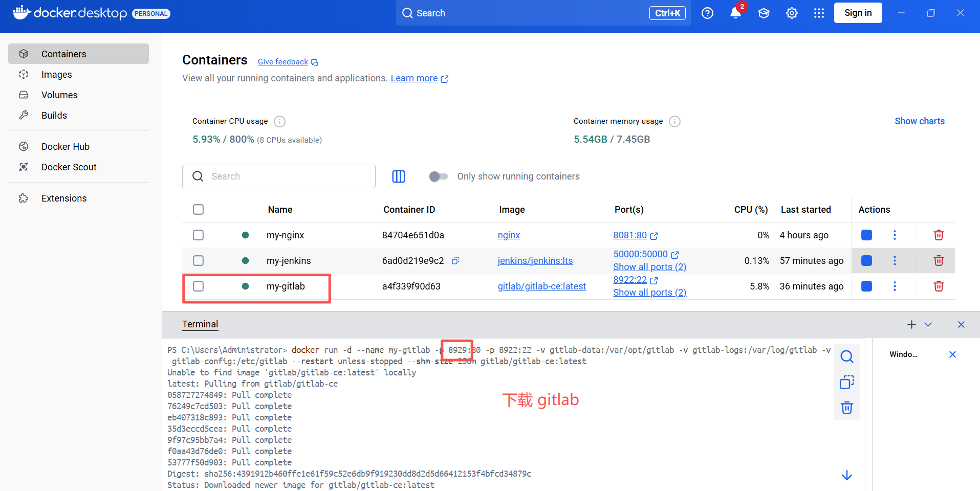
Task: Sort by CPU (%) column header
Action: coord(751,210)
